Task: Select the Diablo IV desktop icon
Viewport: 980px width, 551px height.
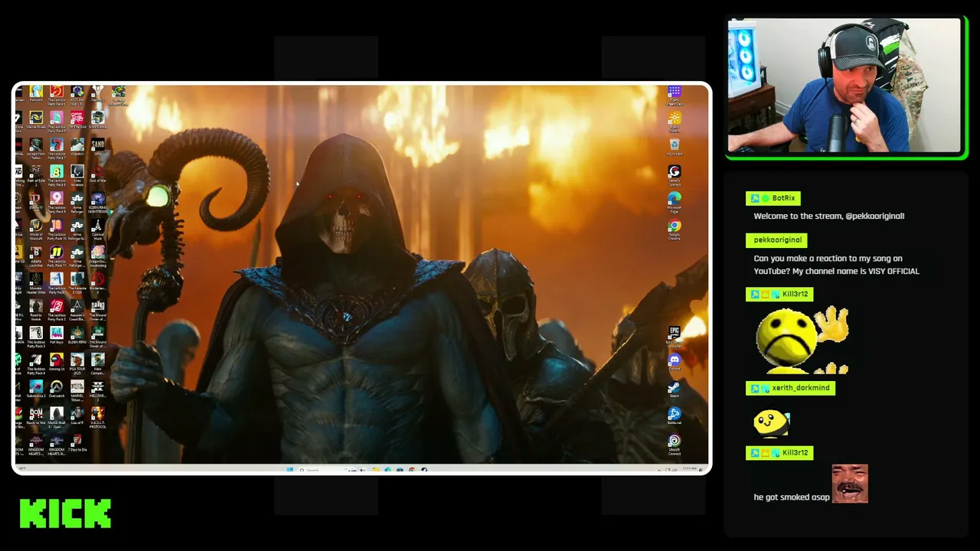Action: (x=36, y=202)
